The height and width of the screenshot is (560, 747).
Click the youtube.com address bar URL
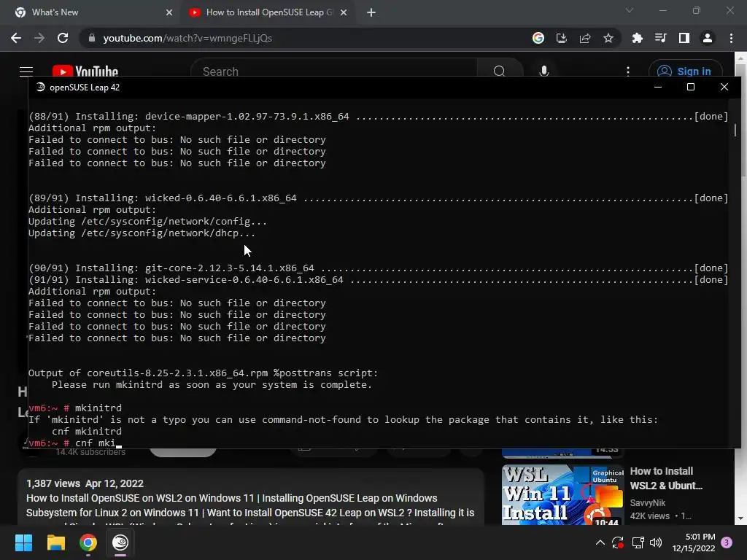(x=187, y=38)
